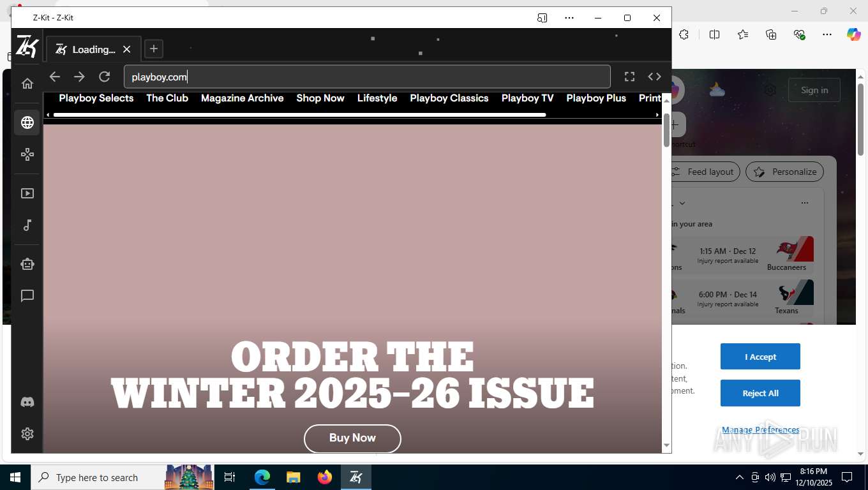
Task: Click the nav scrollbar right arrow
Action: 657,115
